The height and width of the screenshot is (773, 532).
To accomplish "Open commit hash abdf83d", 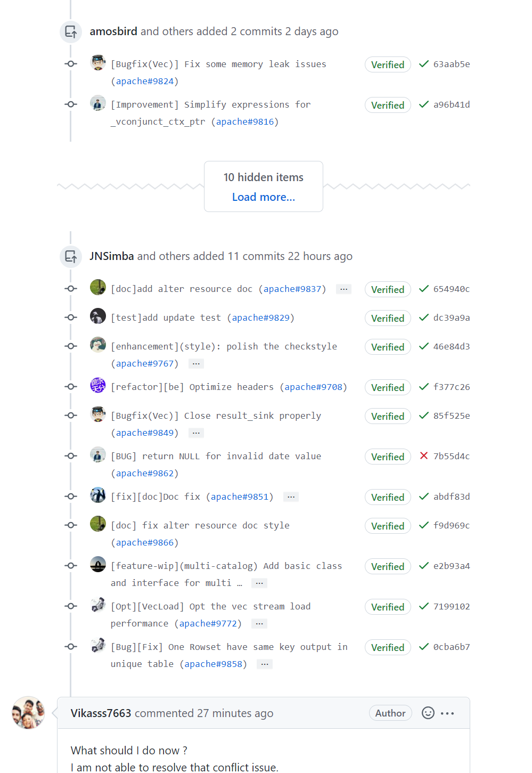I will tap(452, 497).
